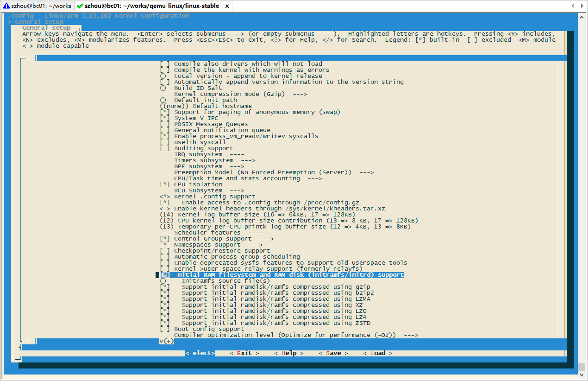Activate the Save button

(x=333, y=353)
